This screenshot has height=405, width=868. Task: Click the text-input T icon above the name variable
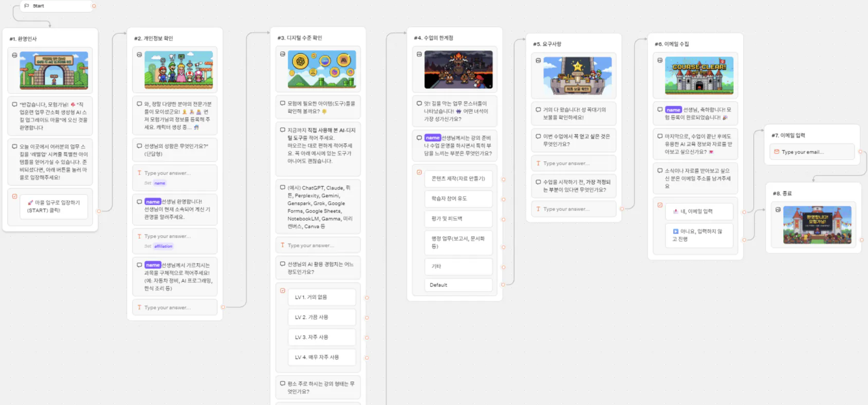tap(139, 173)
